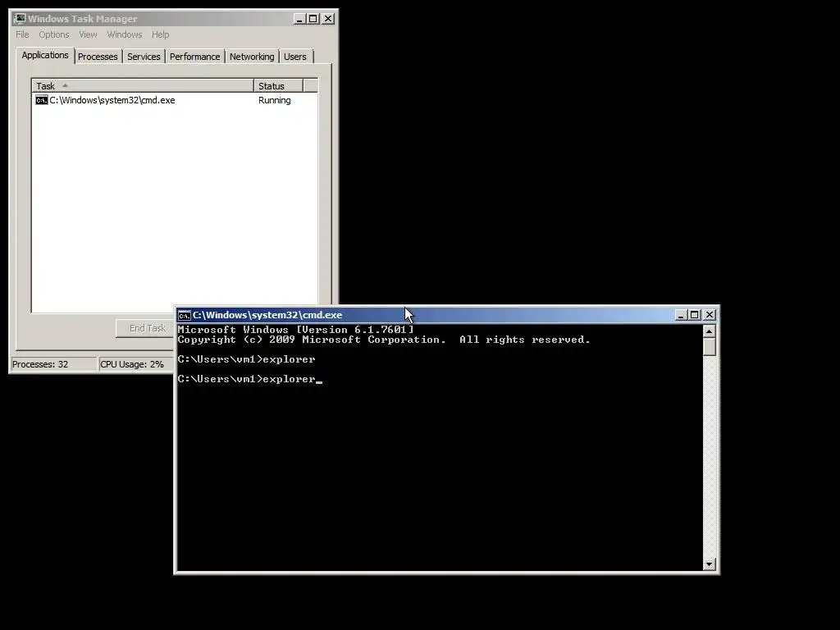Click the Windows Task Manager title text
Viewport: 840px width, 630px height.
[83, 19]
